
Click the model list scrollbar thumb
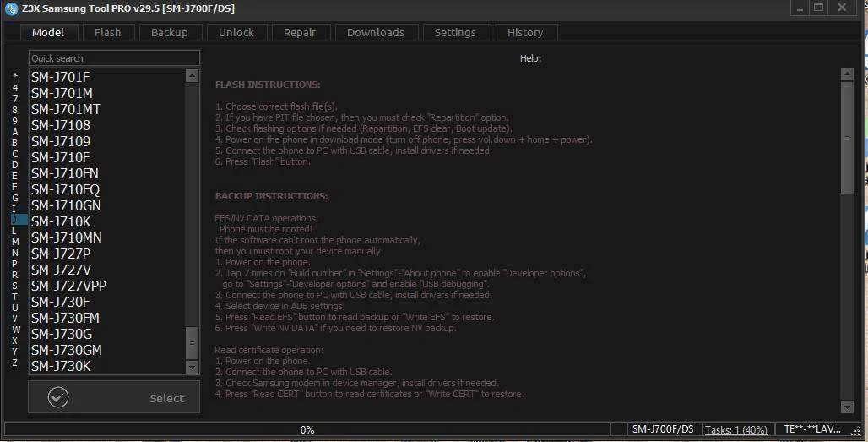coord(192,343)
